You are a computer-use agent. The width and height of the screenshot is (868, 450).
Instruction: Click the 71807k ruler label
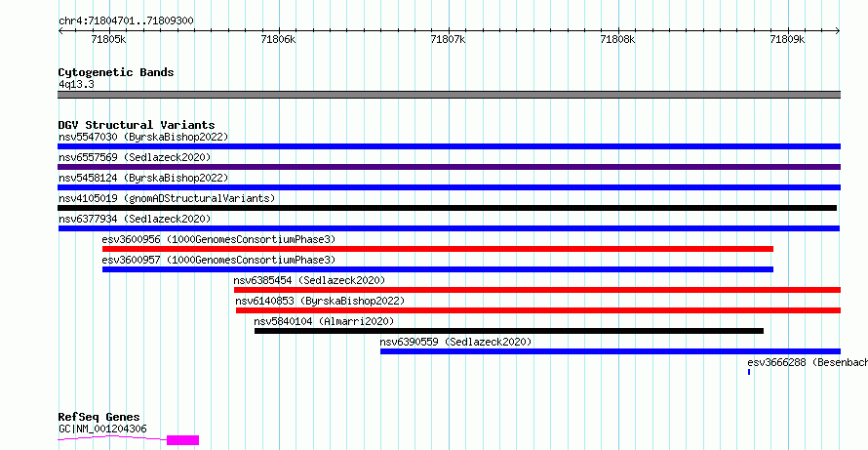(449, 39)
